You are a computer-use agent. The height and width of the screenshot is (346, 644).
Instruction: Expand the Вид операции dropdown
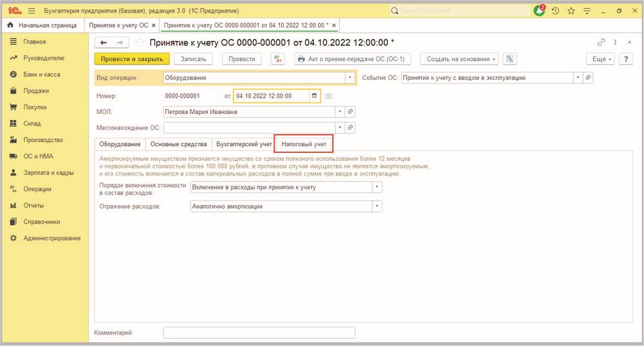point(350,78)
